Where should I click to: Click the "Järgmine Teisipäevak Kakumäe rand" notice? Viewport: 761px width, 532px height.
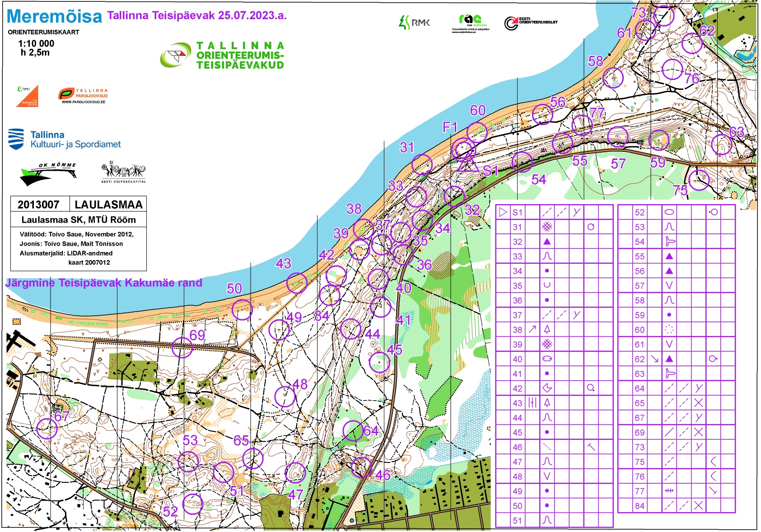(x=104, y=283)
